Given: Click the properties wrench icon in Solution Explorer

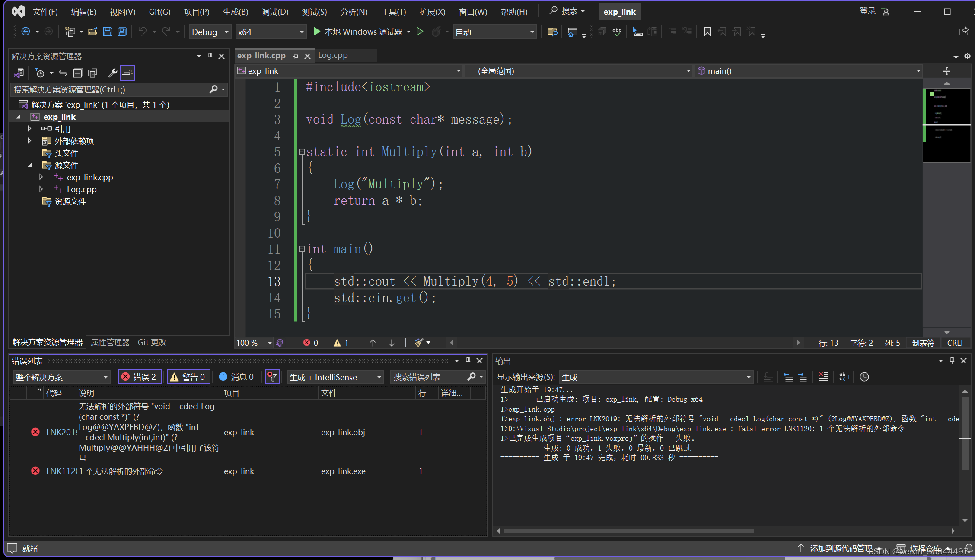Looking at the screenshot, I should 112,73.
